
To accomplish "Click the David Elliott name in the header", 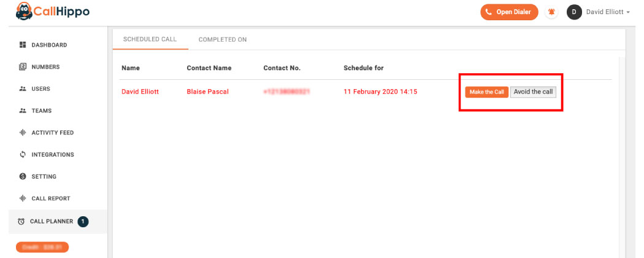I will click(x=605, y=12).
